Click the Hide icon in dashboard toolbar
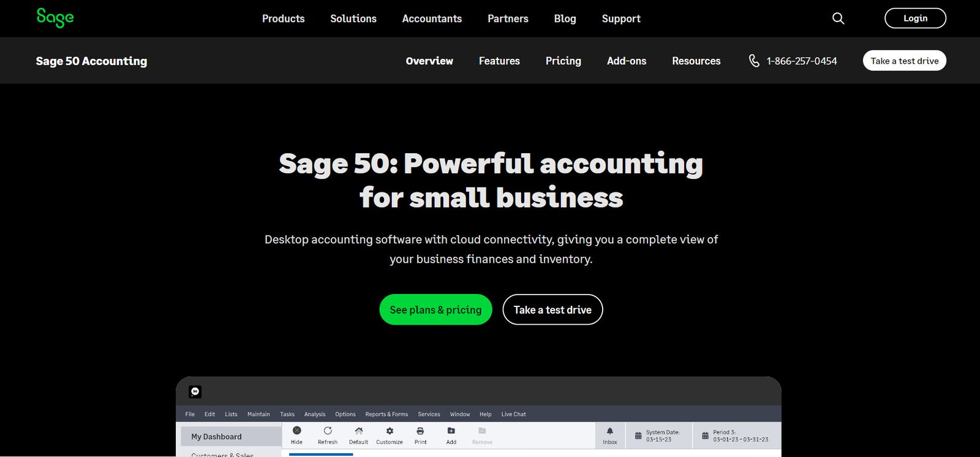 (297, 431)
